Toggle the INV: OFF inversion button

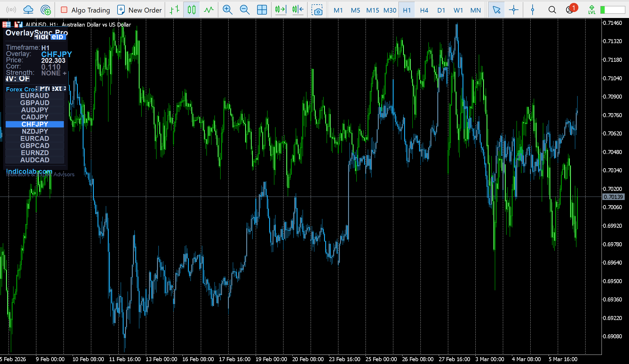pyautogui.click(x=18, y=79)
